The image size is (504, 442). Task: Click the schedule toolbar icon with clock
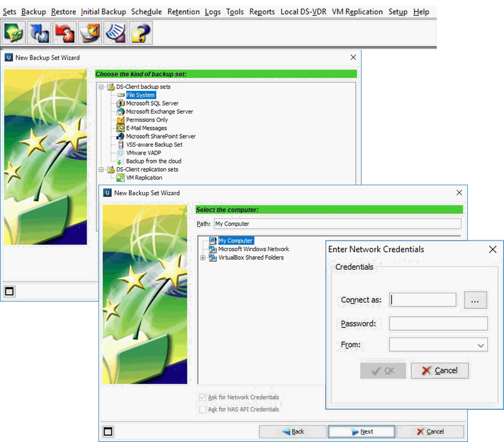click(x=90, y=33)
